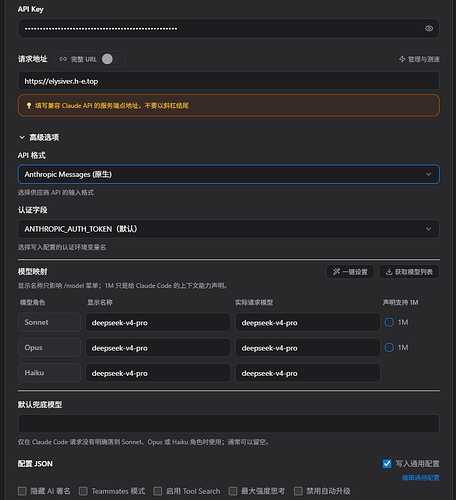Open the API 格式 dropdown Anthropic Messages

point(229,174)
